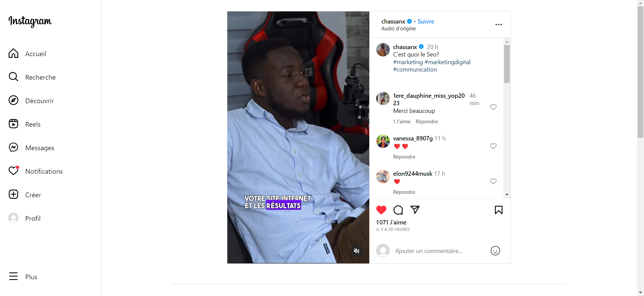Unlike the post with the red heart
The image size is (644, 296).
(x=381, y=210)
